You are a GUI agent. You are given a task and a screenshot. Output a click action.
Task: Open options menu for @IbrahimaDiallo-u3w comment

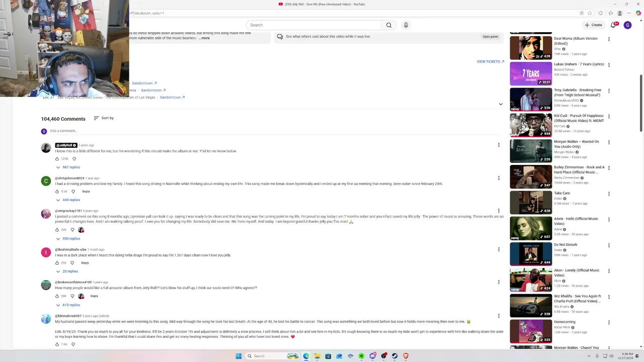click(499, 249)
